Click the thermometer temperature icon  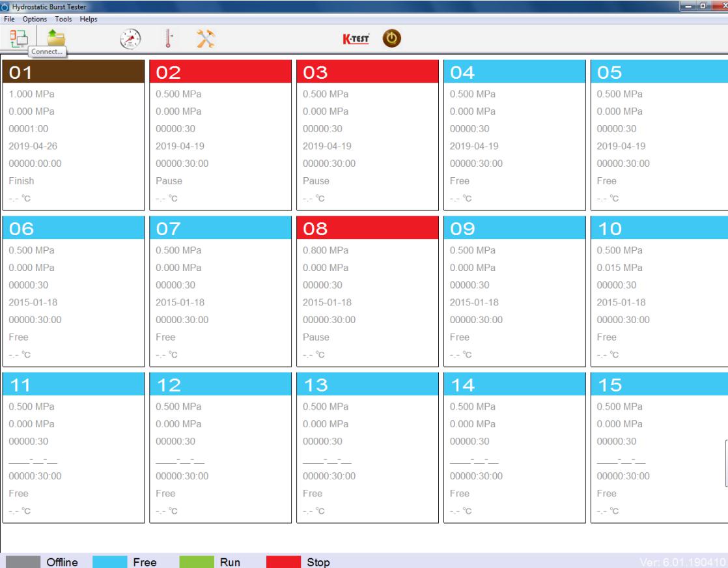[167, 39]
